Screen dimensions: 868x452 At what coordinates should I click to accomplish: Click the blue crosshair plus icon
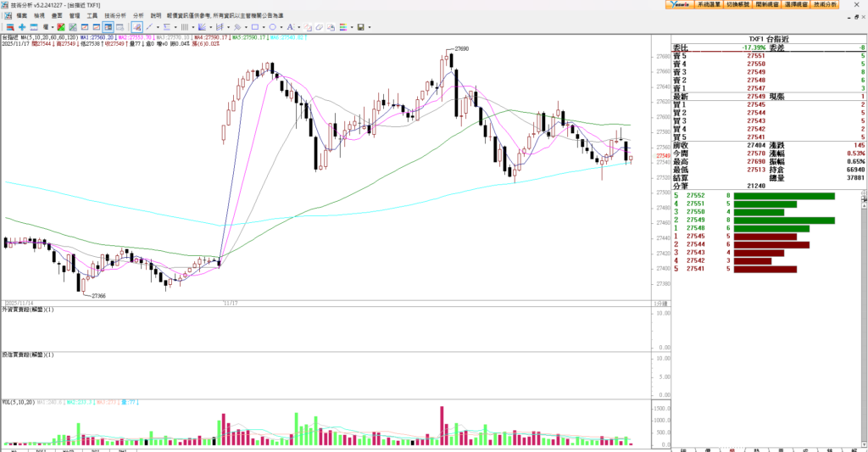[22, 27]
